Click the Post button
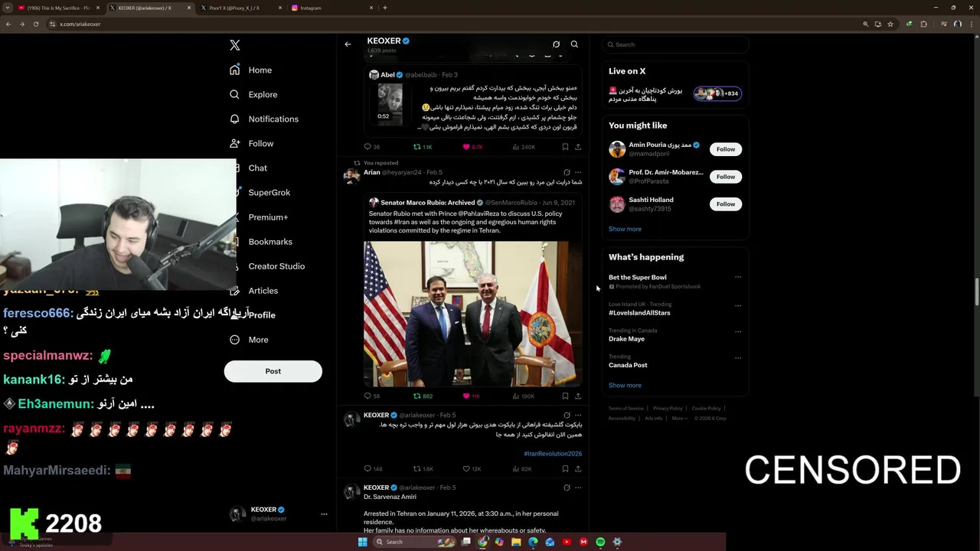980x551 pixels. coord(273,371)
